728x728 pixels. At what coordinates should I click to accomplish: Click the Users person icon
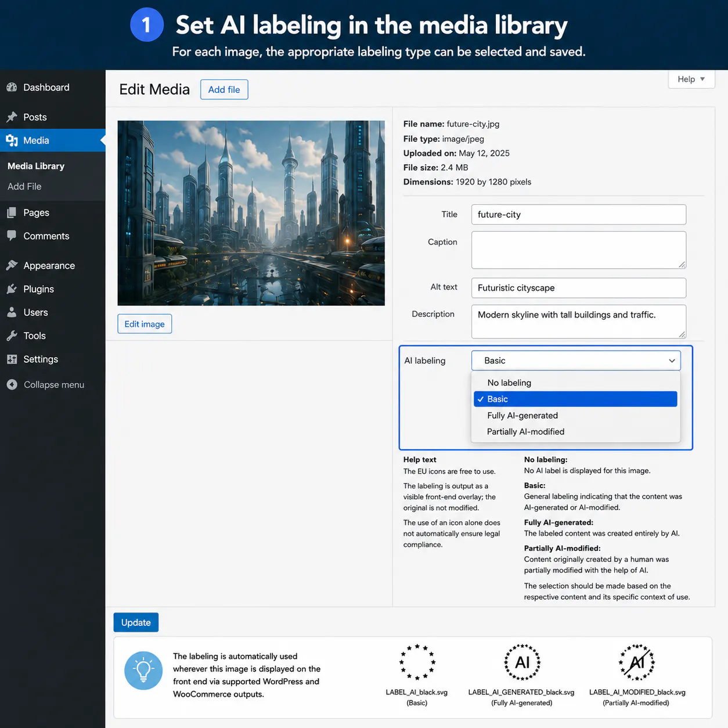coord(12,312)
